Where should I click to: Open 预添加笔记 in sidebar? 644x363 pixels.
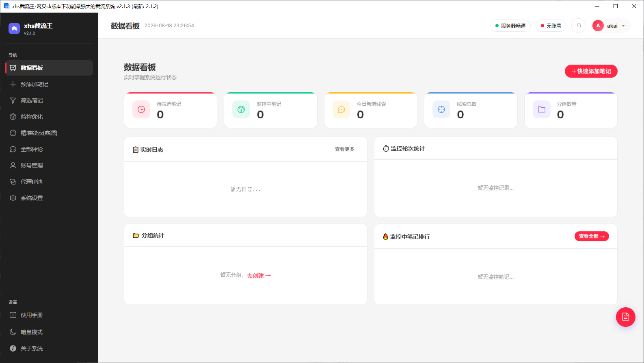pos(49,84)
